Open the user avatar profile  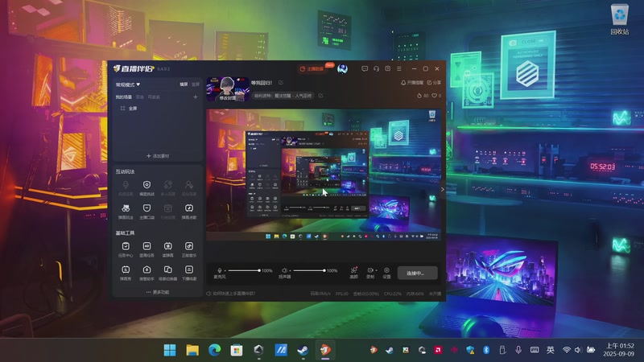pyautogui.click(x=343, y=69)
